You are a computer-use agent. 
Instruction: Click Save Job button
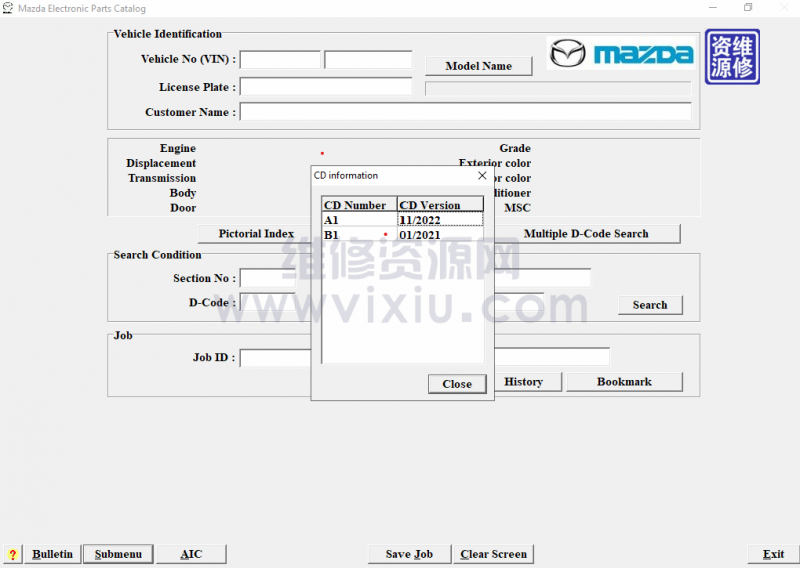(x=409, y=554)
